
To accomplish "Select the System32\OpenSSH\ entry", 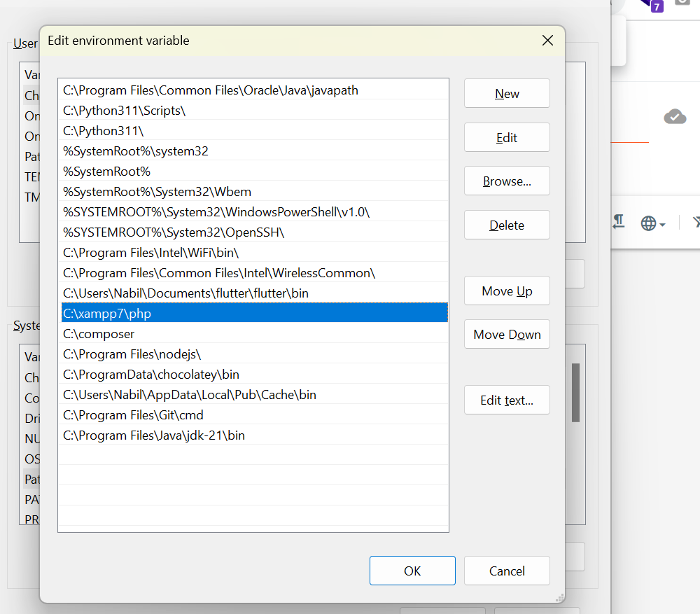I will click(255, 232).
